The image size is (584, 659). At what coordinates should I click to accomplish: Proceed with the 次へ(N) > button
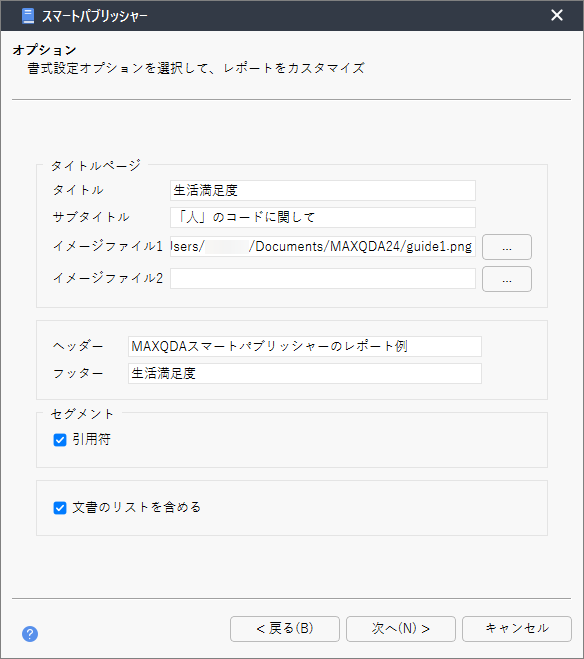point(401,629)
